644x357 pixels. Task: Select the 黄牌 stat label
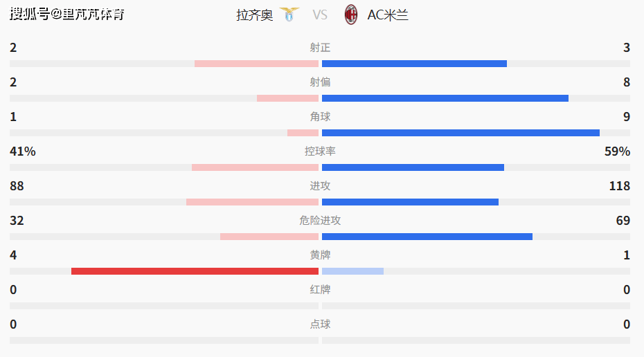(320, 255)
